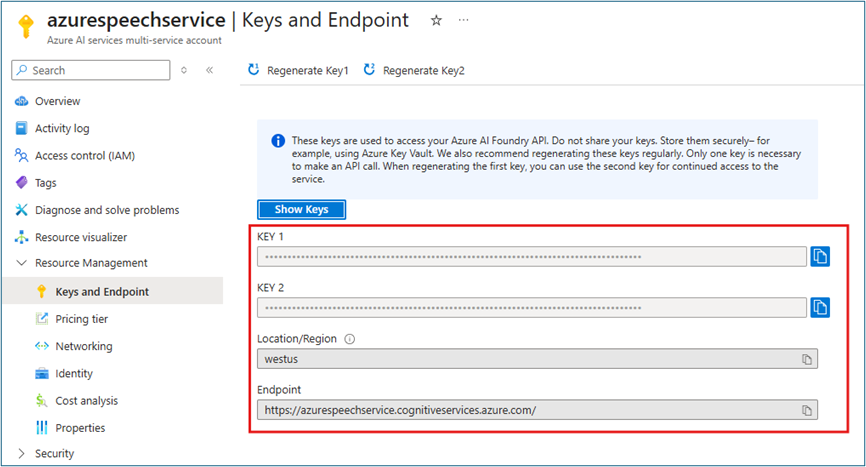Open Cost analysis
The image size is (866, 467).
pyautogui.click(x=87, y=401)
